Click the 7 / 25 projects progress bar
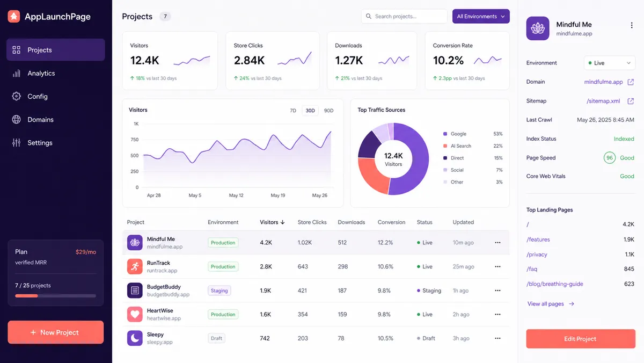The height and width of the screenshot is (363, 644). 56,296
